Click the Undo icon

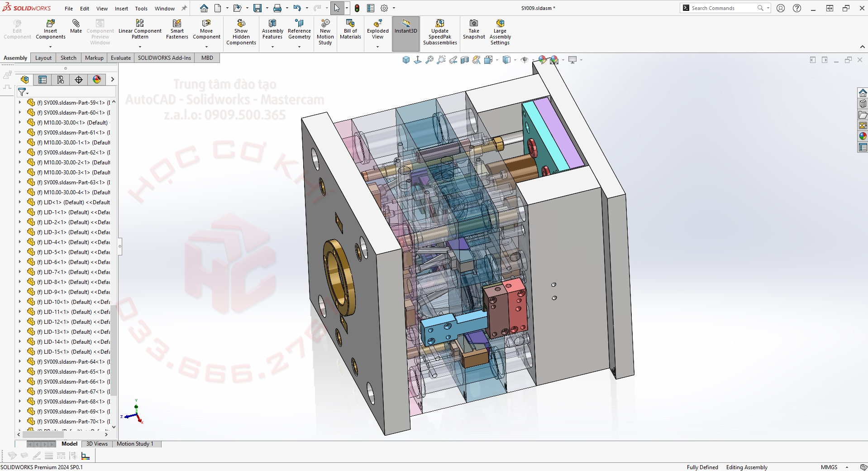297,8
